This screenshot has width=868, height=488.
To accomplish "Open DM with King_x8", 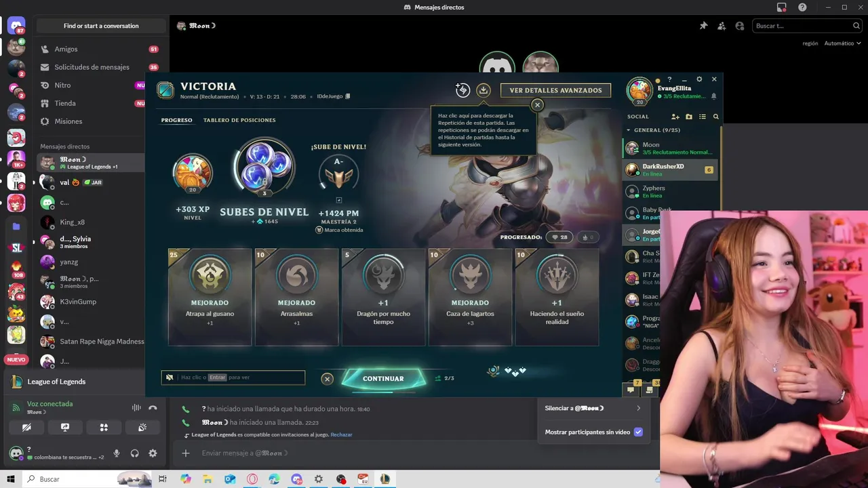I will pyautogui.click(x=90, y=222).
